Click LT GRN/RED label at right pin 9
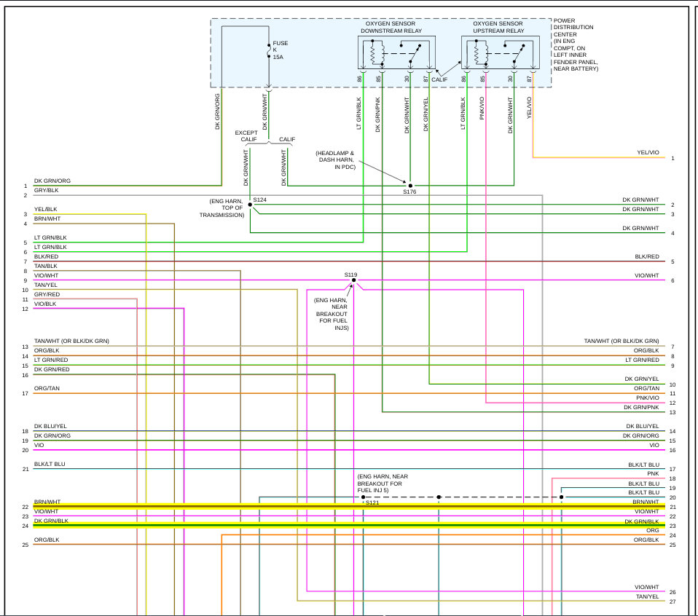The width and height of the screenshot is (698, 616). coord(642,360)
